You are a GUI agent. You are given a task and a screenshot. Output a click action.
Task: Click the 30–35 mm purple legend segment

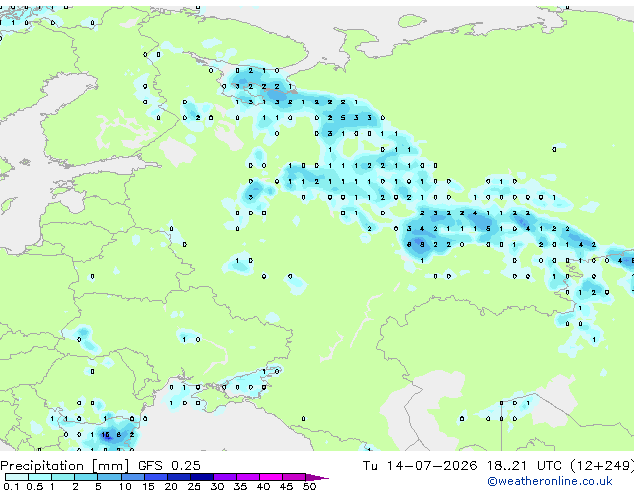point(224,477)
